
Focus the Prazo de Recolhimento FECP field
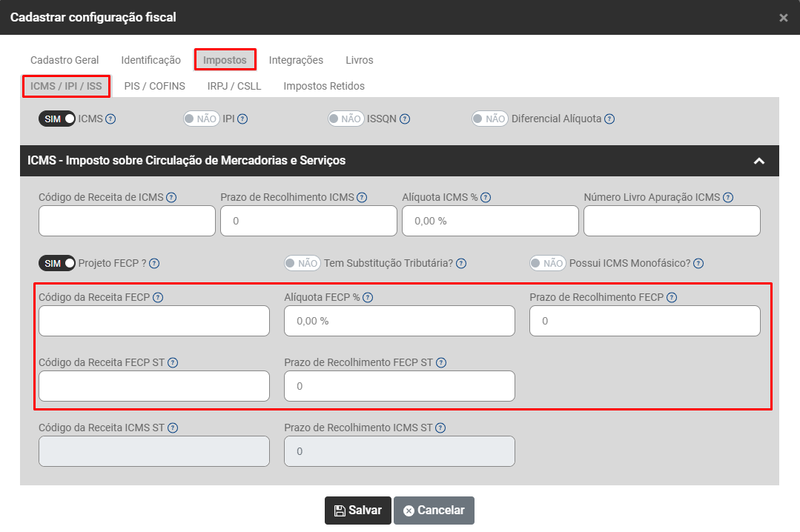tap(645, 321)
